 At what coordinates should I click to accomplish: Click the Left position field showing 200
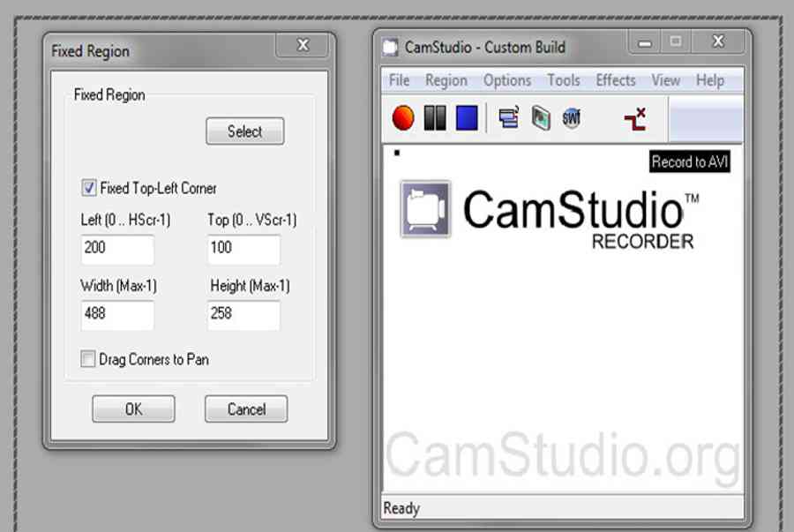click(x=117, y=249)
